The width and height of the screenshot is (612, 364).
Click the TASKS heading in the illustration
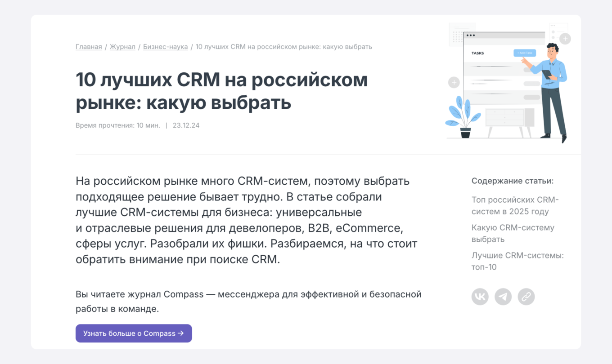pos(477,53)
